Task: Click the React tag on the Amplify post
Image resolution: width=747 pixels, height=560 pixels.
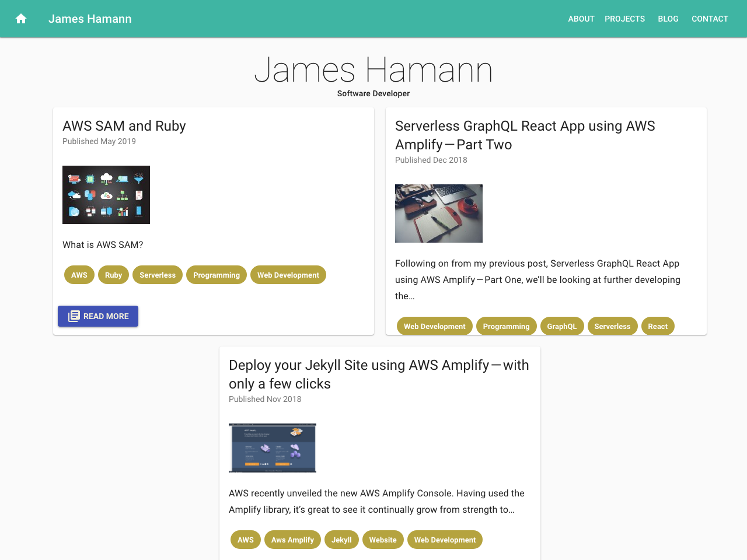Action: (658, 326)
